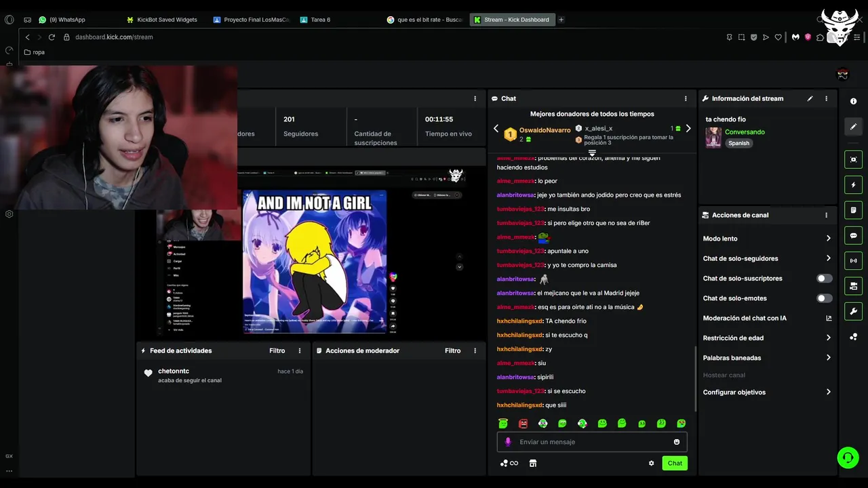Open the chat settings gear icon
The height and width of the screenshot is (488, 868).
point(651,464)
